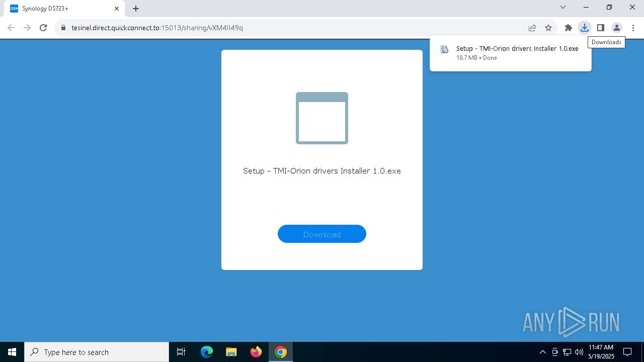Go forward with arrow button
Viewport: 644px width, 362px height.
[27, 28]
